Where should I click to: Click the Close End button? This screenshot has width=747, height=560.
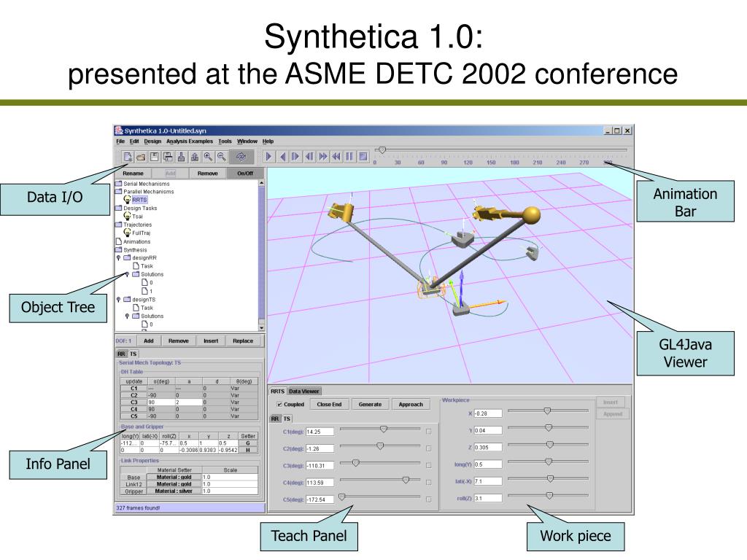[x=329, y=404]
